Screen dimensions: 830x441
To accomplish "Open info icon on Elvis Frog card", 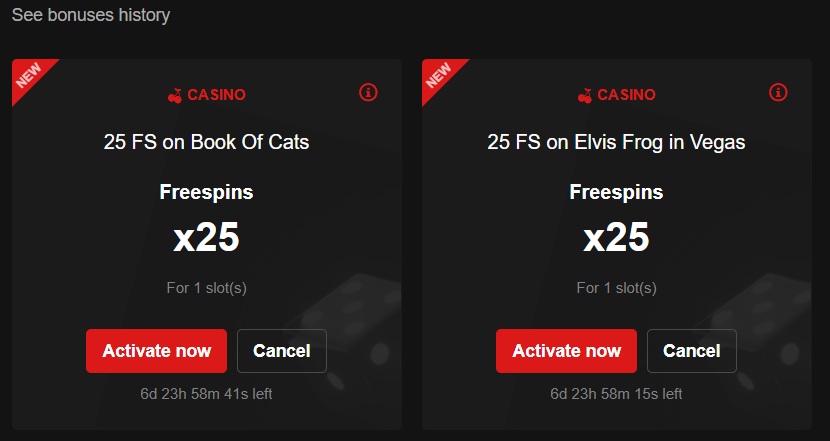I will coord(778,93).
